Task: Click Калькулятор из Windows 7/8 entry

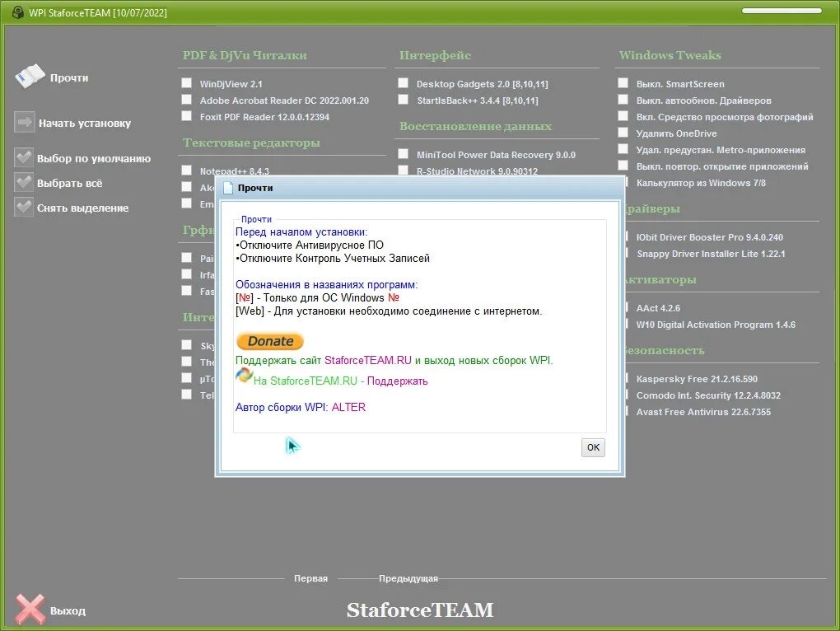Action: coord(701,183)
